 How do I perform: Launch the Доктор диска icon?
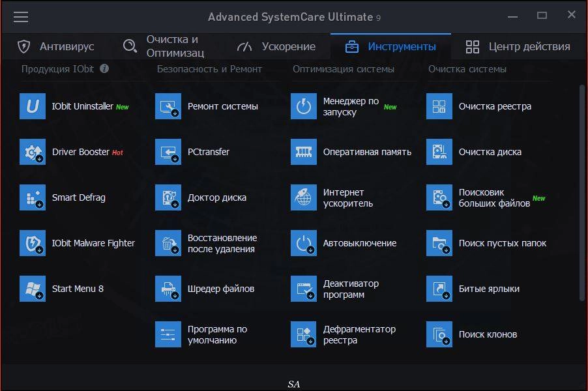point(168,197)
